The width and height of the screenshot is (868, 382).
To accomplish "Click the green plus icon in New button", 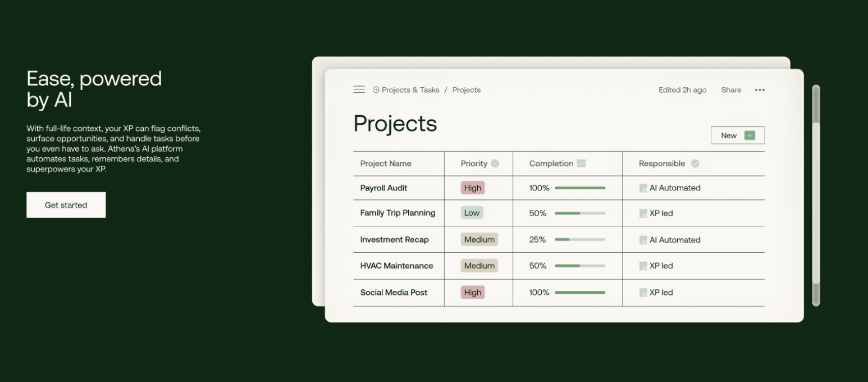I will pyautogui.click(x=750, y=135).
